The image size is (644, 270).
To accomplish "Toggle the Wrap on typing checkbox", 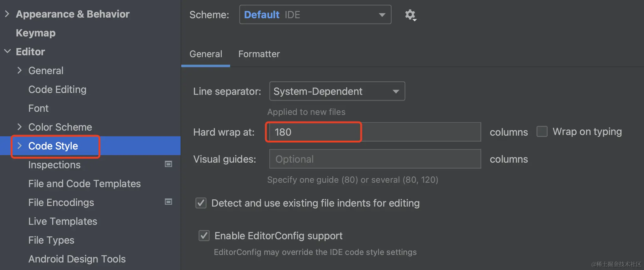I will [x=542, y=132].
